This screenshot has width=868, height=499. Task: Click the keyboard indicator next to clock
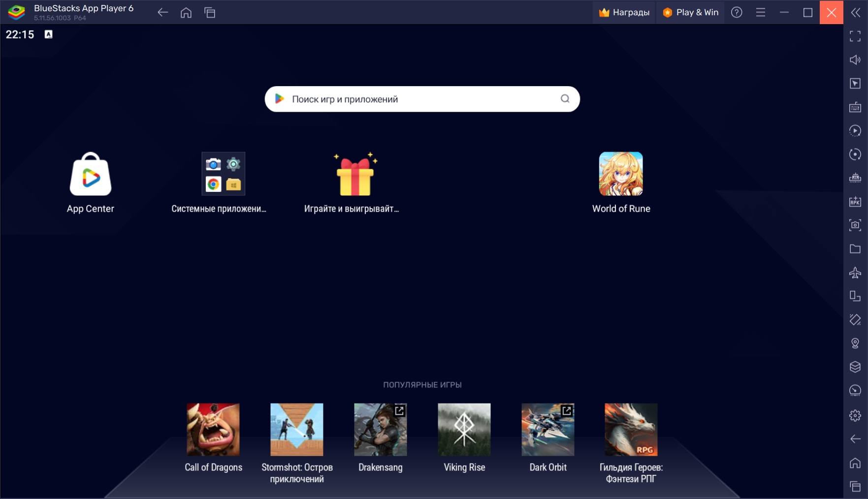(x=48, y=34)
